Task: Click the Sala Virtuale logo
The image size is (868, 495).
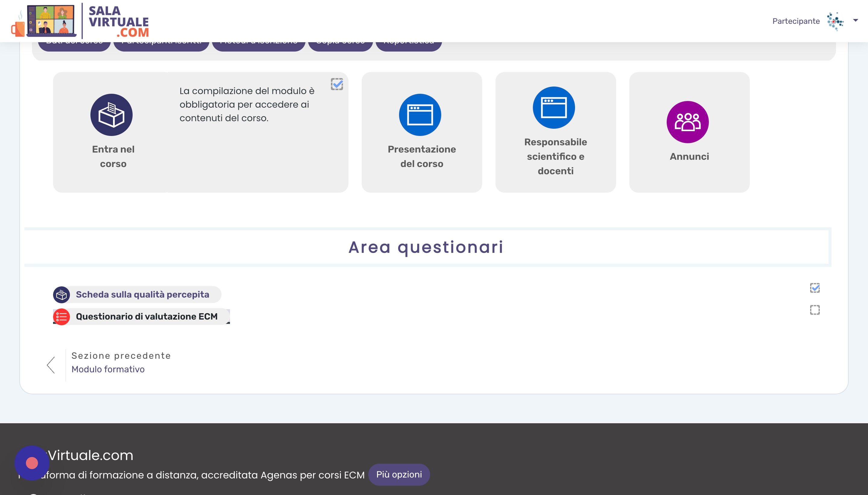Action: [80, 21]
